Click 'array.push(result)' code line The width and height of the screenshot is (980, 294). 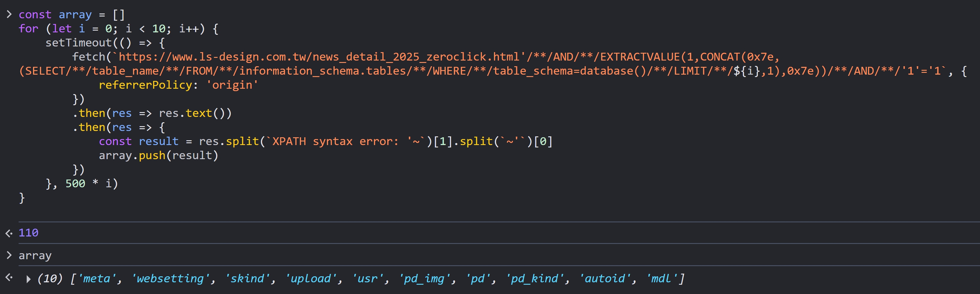click(x=159, y=155)
